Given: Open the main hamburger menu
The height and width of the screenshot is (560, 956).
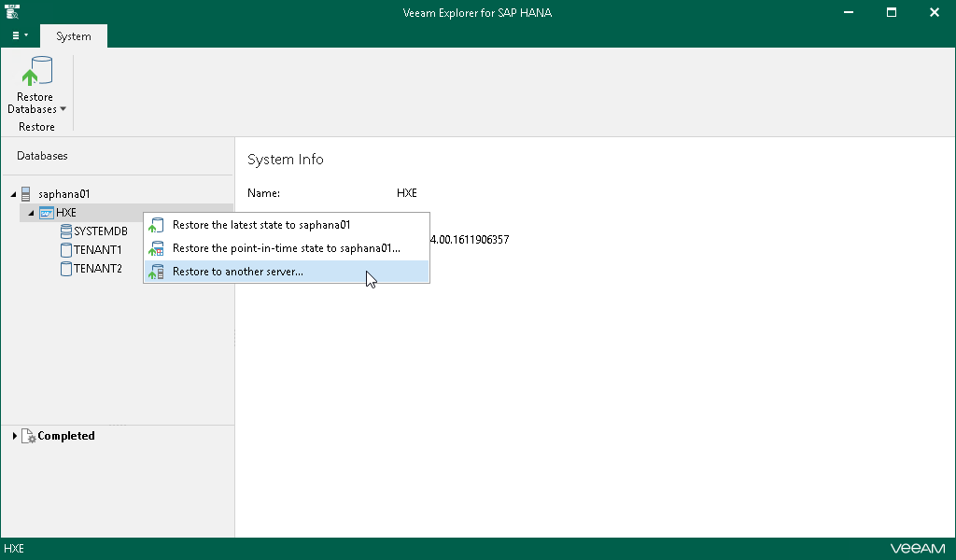Looking at the screenshot, I should point(19,35).
